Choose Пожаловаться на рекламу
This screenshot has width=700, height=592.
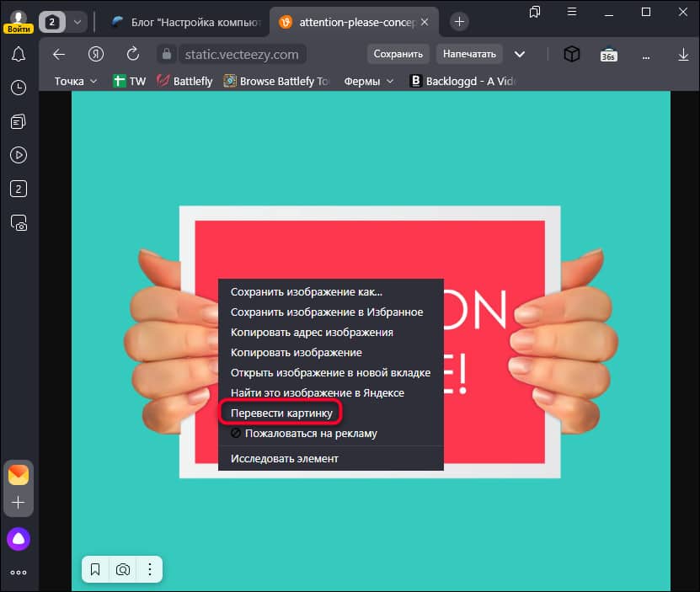[x=331, y=433]
